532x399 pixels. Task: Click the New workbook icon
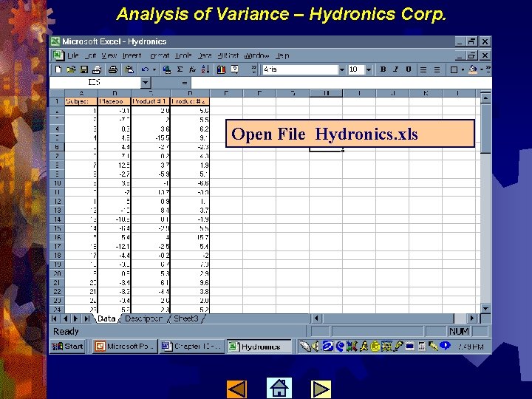click(58, 69)
